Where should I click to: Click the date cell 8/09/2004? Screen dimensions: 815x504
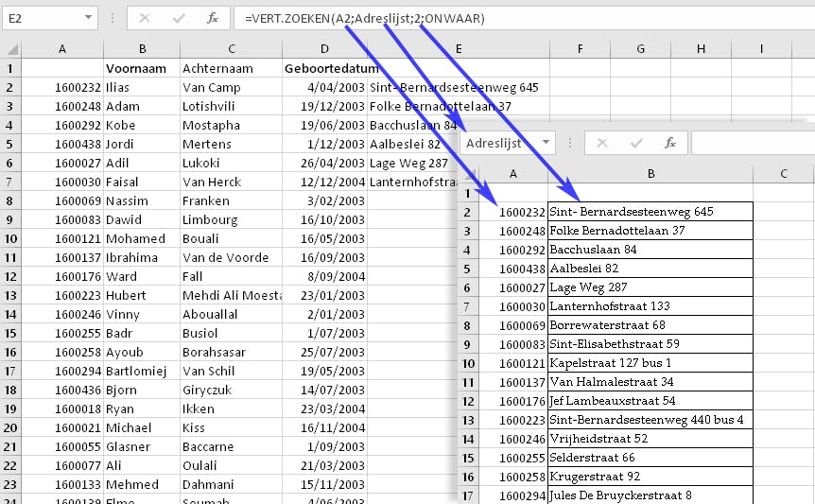click(x=325, y=276)
